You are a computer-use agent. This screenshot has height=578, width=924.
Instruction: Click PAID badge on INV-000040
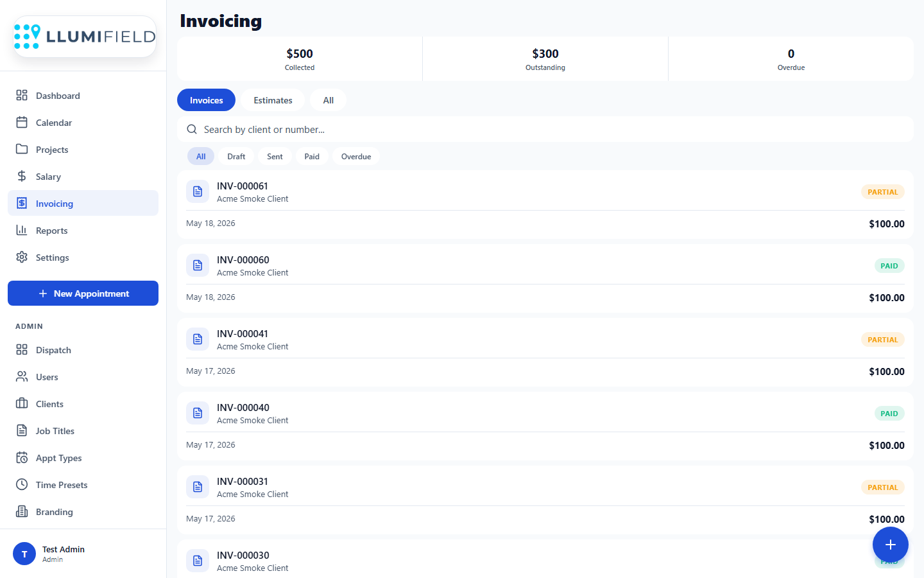coord(889,413)
